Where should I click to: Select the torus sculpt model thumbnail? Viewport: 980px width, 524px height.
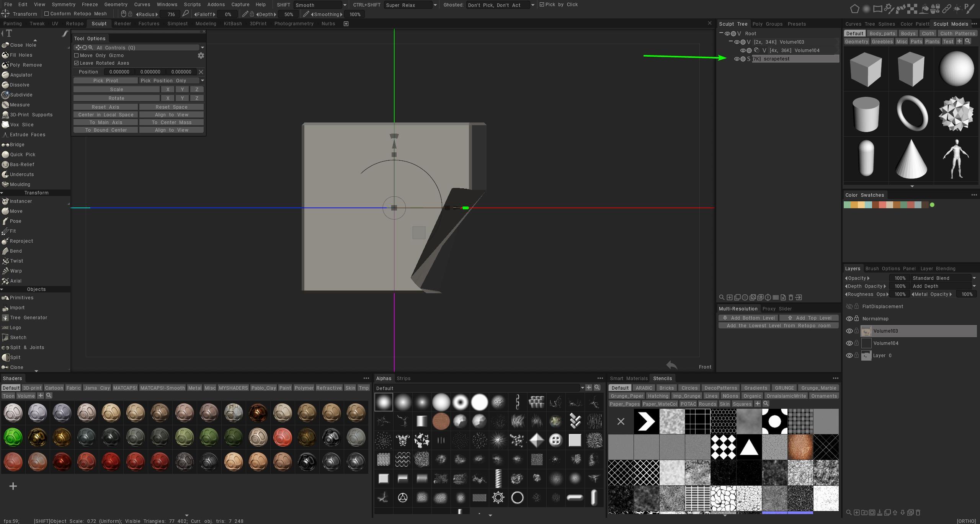point(912,114)
